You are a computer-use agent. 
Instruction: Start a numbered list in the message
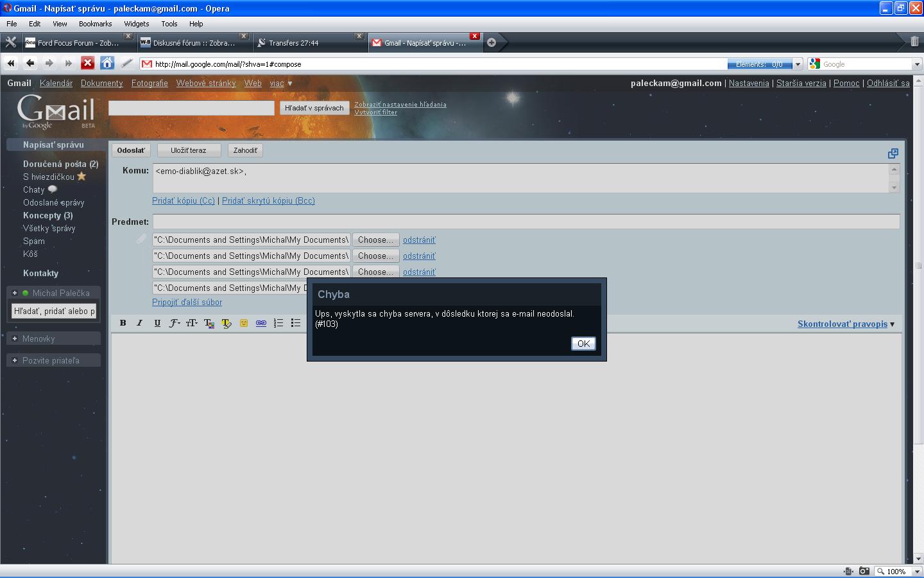pos(278,323)
